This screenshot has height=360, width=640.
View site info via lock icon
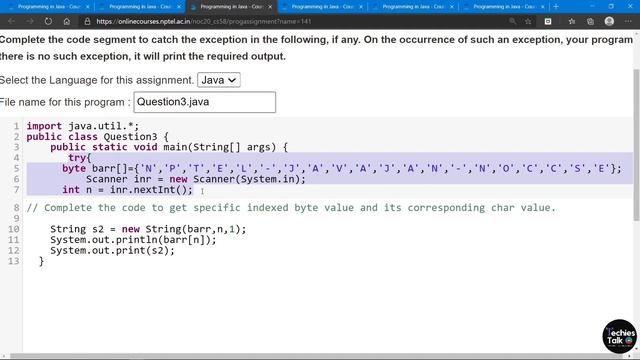(x=87, y=21)
